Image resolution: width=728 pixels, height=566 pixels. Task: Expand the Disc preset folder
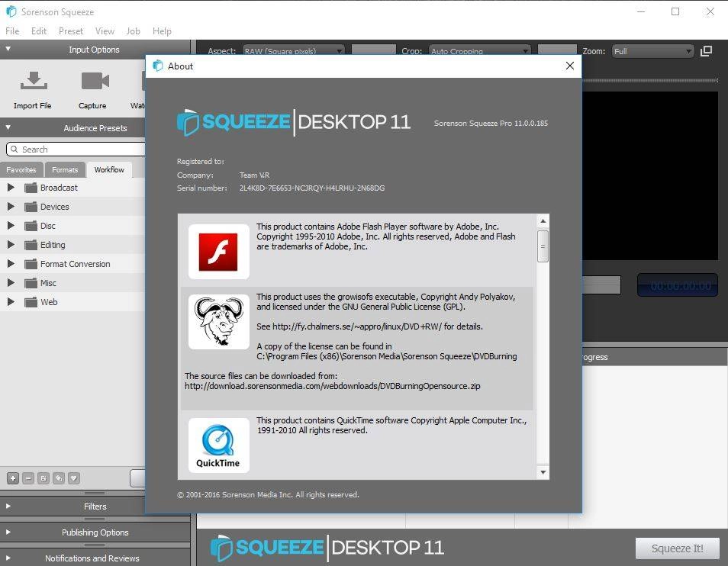[x=11, y=226]
